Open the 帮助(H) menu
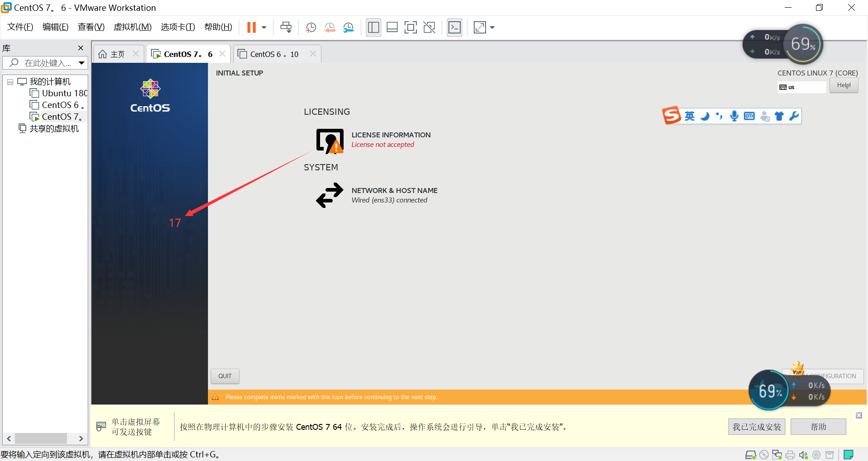The image size is (868, 461). point(218,27)
